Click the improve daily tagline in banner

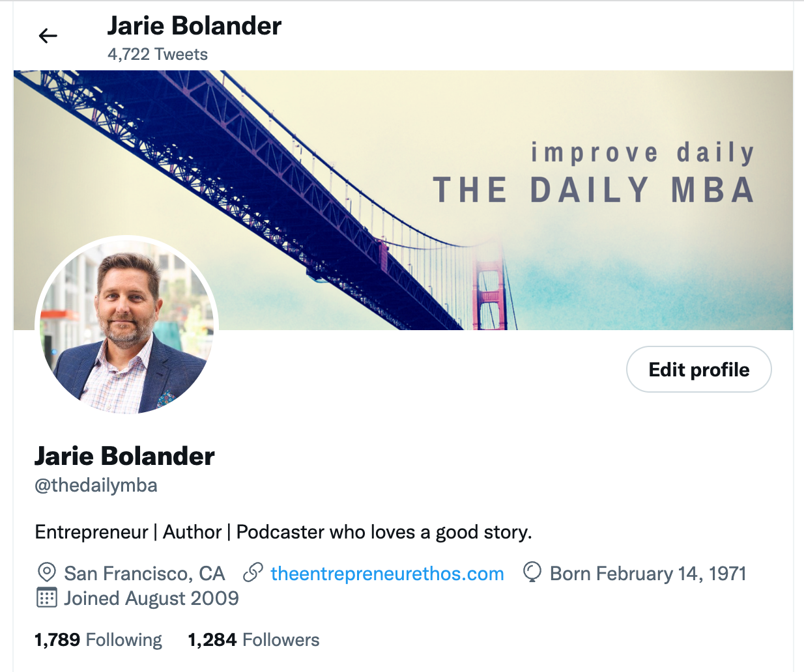point(642,153)
